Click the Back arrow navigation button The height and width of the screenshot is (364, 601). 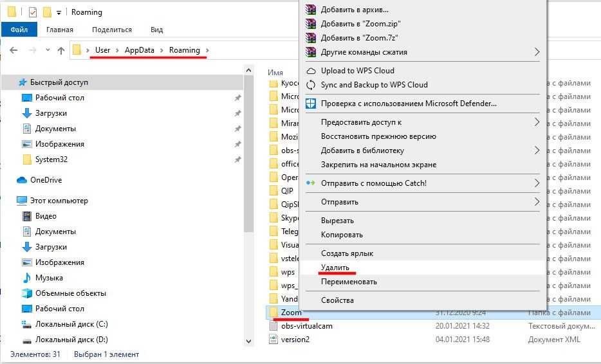click(14, 50)
